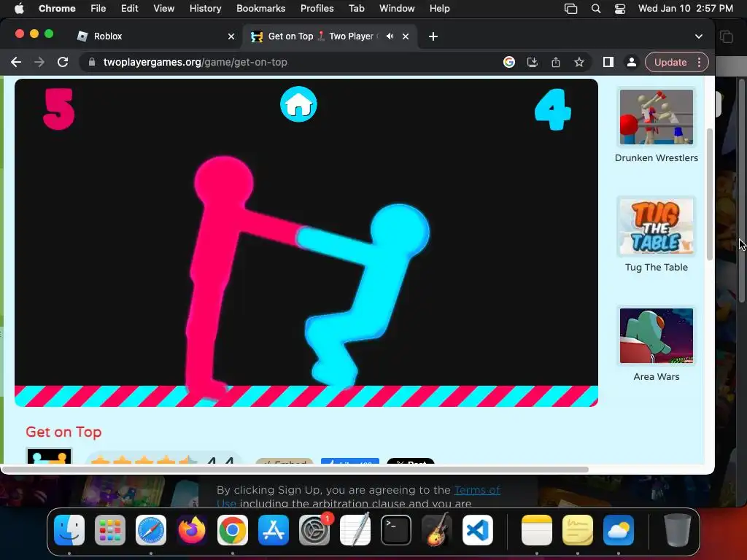Reload the page

coord(63,63)
